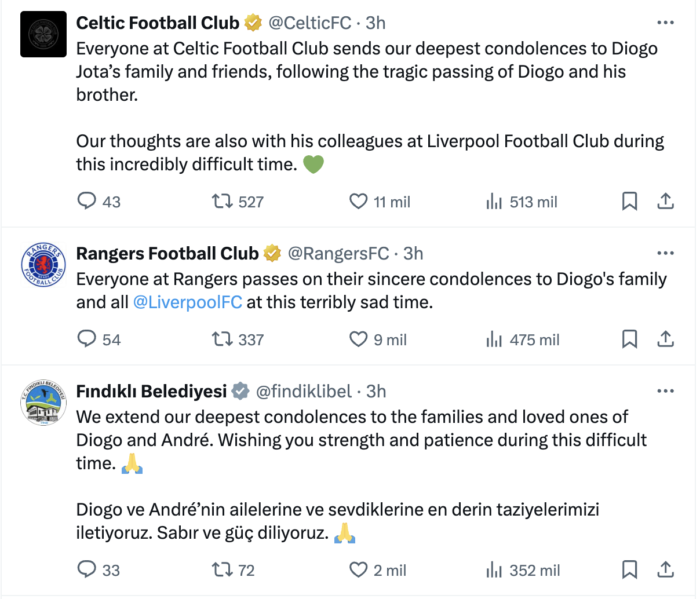
Task: Retweet the Rangers Football Club post
Action: point(221,339)
